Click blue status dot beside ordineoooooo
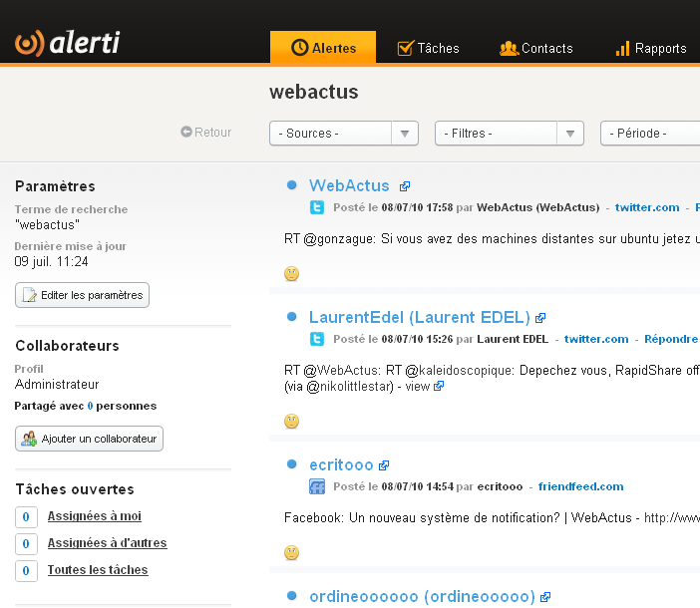Viewport: 700px width, 608px height. click(291, 595)
